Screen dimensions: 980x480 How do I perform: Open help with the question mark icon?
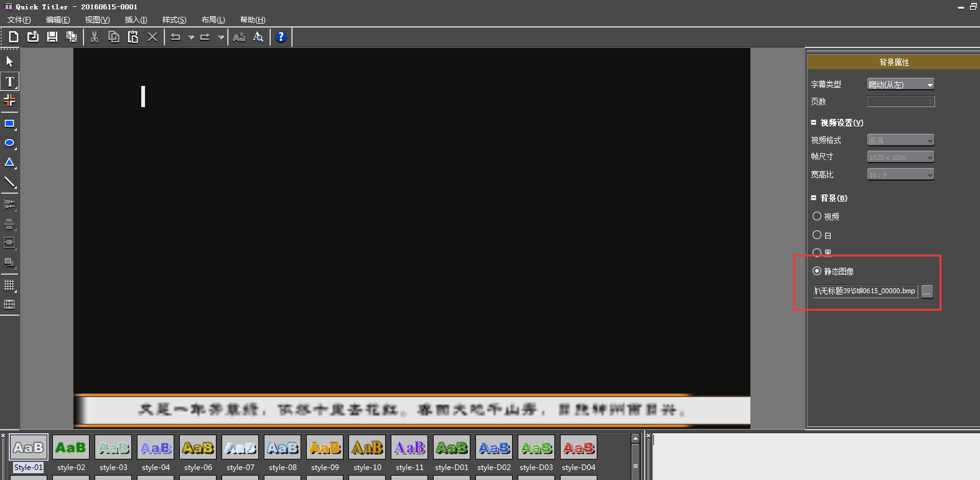click(x=281, y=37)
